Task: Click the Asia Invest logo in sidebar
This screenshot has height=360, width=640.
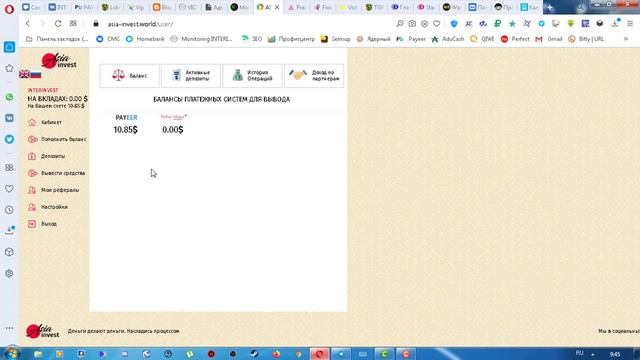Action: pyautogui.click(x=59, y=61)
